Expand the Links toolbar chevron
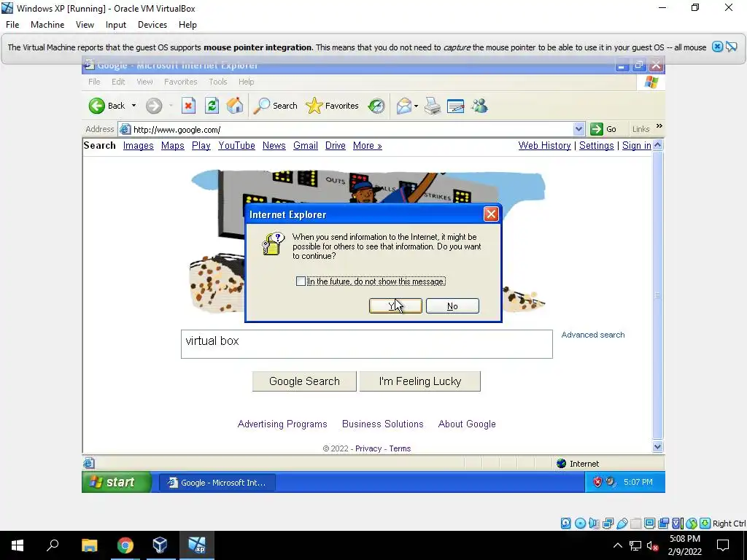This screenshot has width=747, height=560. click(x=659, y=126)
